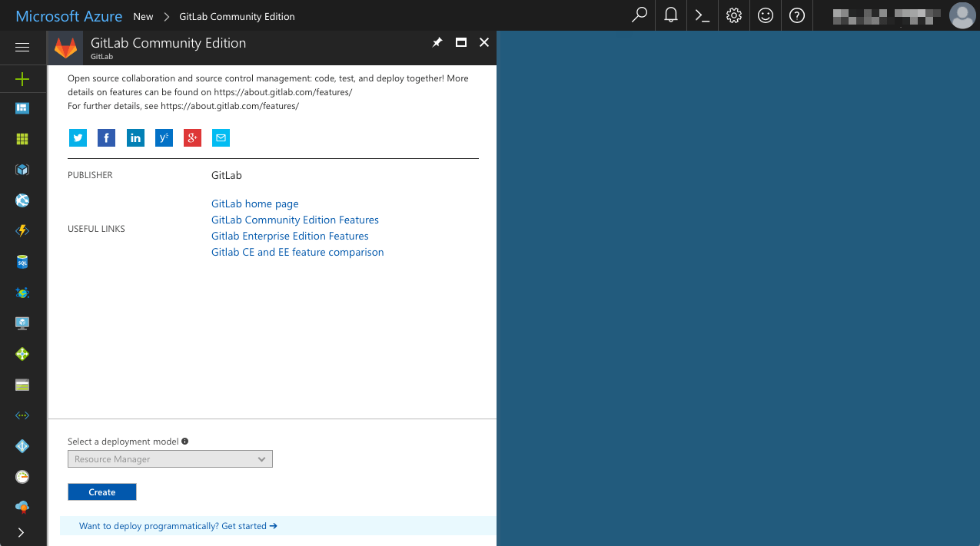Image resolution: width=980 pixels, height=546 pixels.
Task: Open the Cloud Shell terminal icon
Action: click(x=701, y=15)
